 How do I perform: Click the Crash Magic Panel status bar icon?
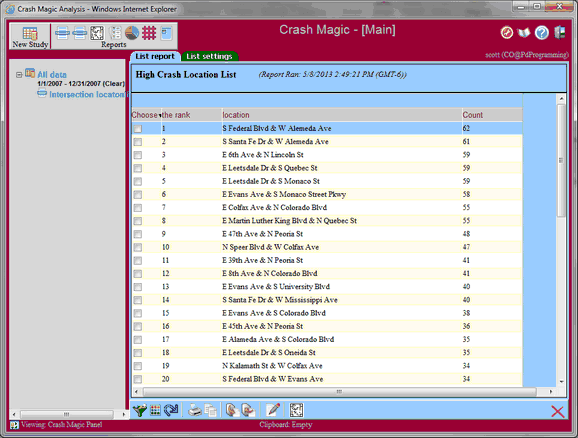(14, 425)
